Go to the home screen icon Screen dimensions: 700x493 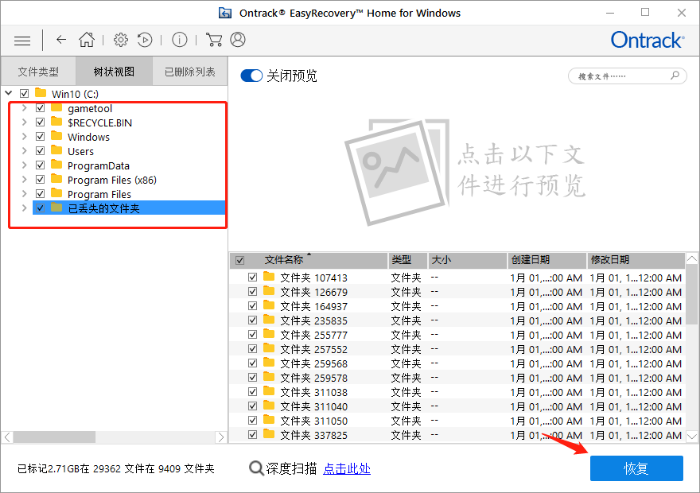click(x=87, y=40)
